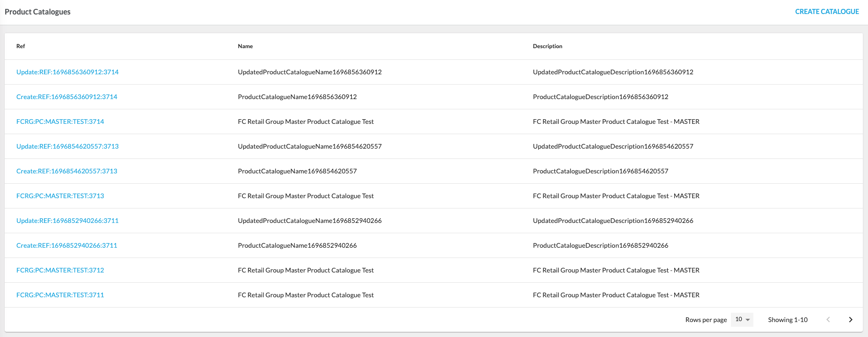Viewport: 868px width, 337px height.
Task: Open the FCRG:PC:MASTER:TEST:3713 link
Action: click(x=60, y=196)
